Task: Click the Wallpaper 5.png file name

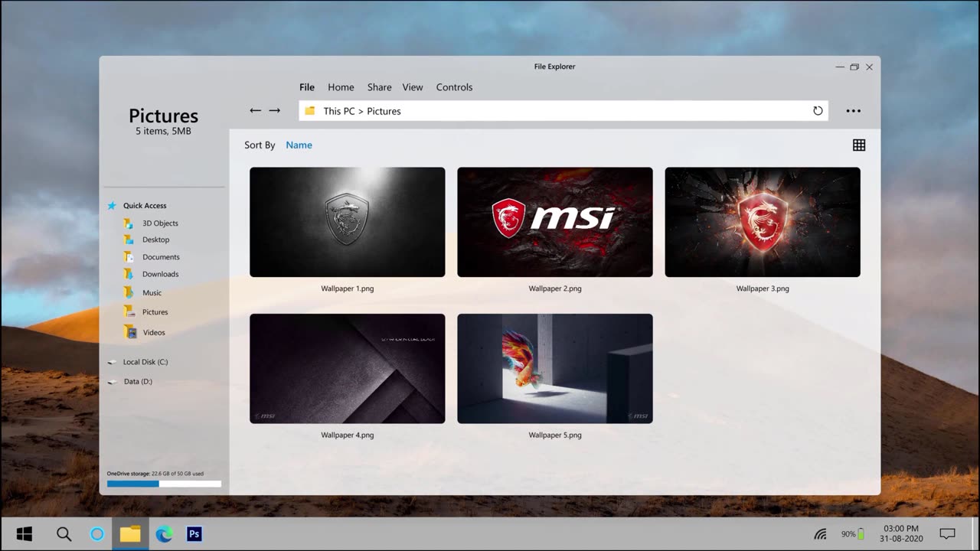Action: point(555,435)
